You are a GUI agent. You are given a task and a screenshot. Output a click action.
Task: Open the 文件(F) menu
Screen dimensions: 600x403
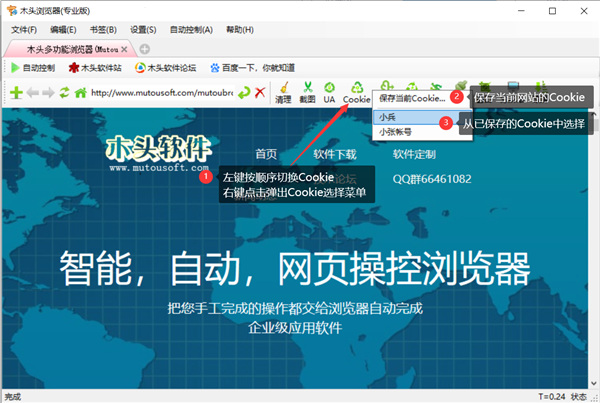[x=24, y=30]
